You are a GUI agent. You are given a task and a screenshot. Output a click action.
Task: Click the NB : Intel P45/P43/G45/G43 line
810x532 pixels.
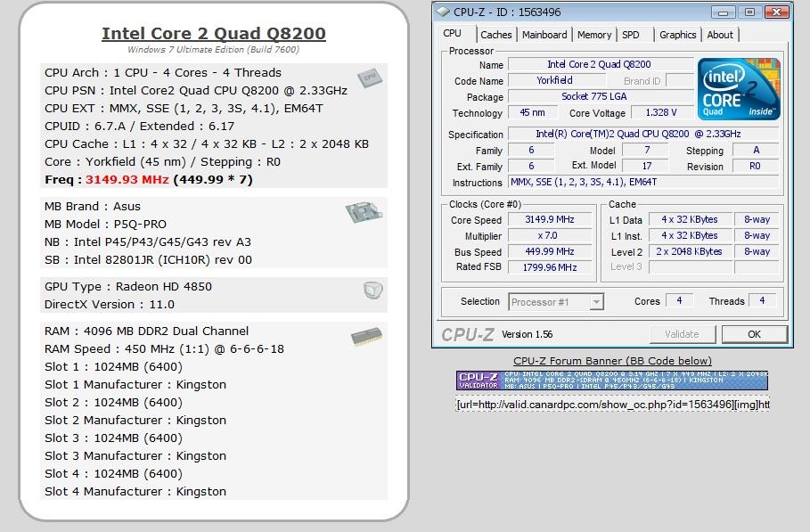coord(148,242)
